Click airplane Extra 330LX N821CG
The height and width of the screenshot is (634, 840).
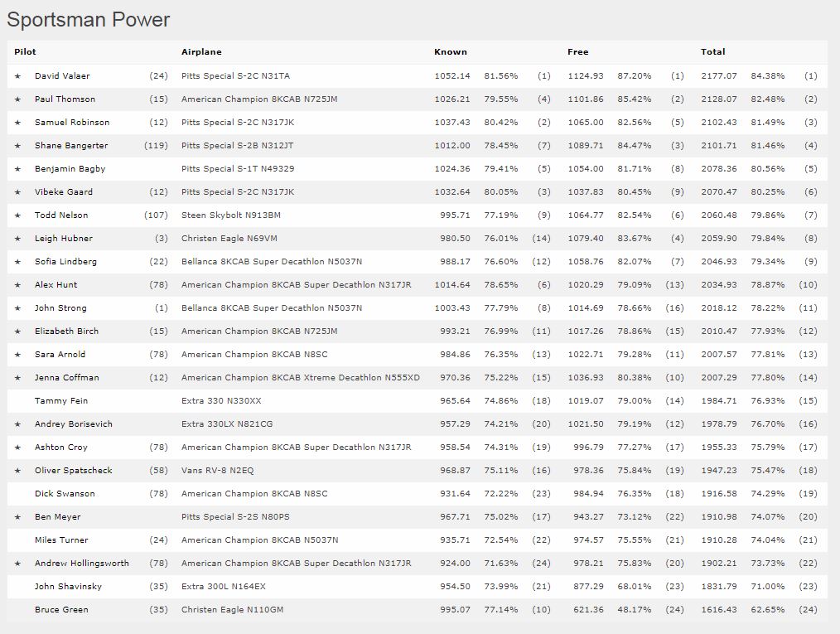(x=227, y=424)
